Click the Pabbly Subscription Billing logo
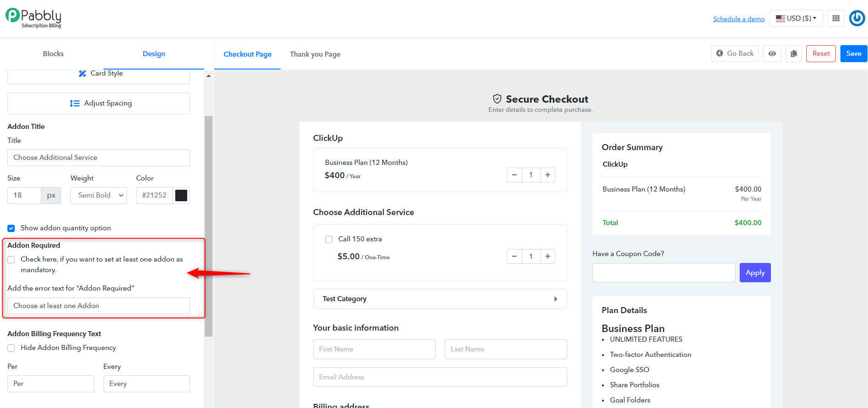The width and height of the screenshot is (868, 408). click(x=33, y=18)
